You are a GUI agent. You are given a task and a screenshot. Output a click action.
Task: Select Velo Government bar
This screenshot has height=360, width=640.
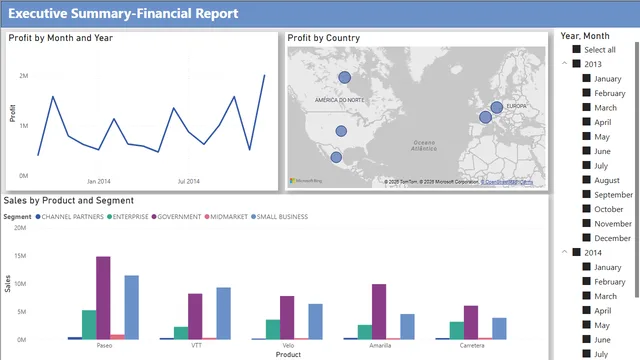coord(287,318)
